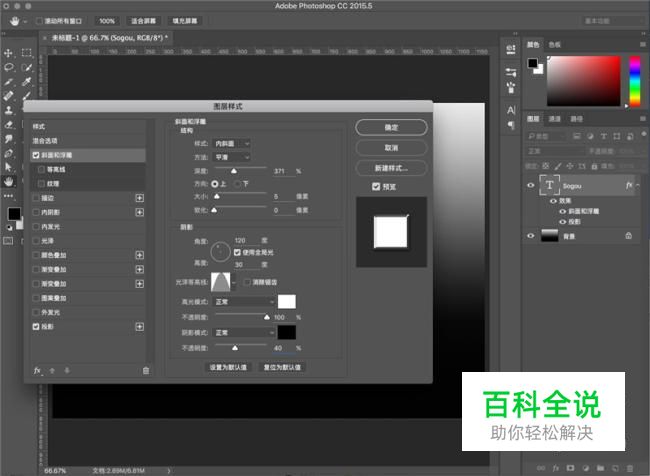Click the 确定 OK button

pyautogui.click(x=391, y=127)
